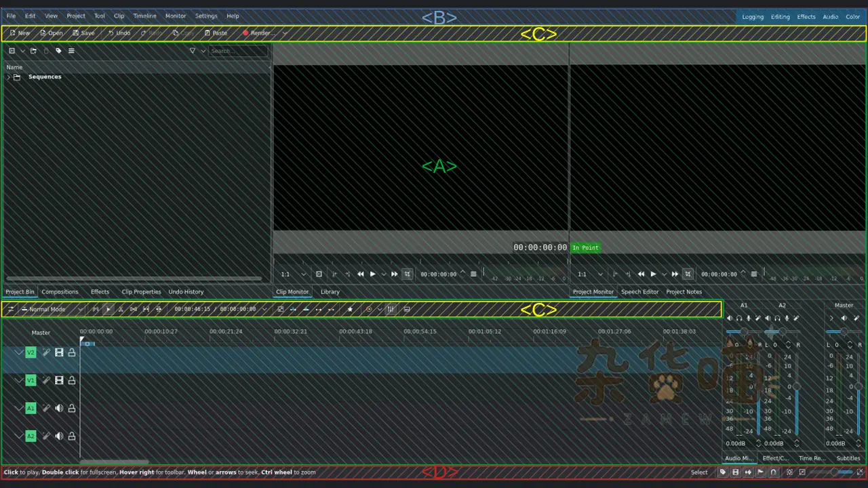This screenshot has width=868, height=488.
Task: Open the Clip Monitor hamburger menu
Action: (x=473, y=274)
